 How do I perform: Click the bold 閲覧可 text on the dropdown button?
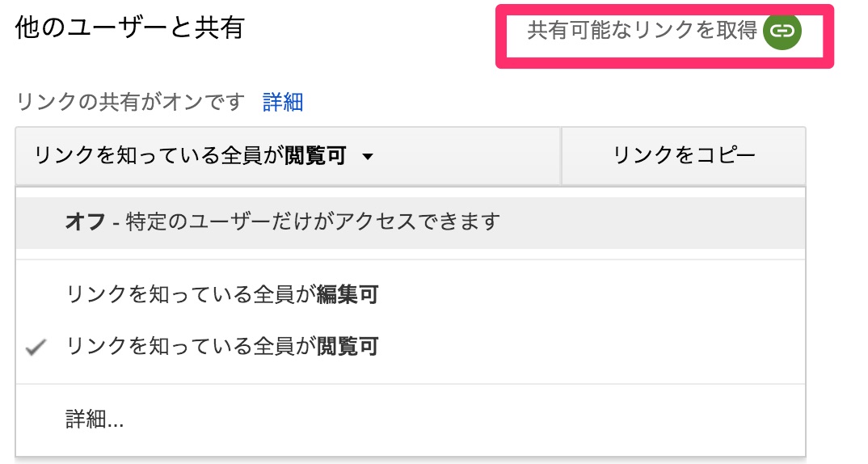(316, 156)
